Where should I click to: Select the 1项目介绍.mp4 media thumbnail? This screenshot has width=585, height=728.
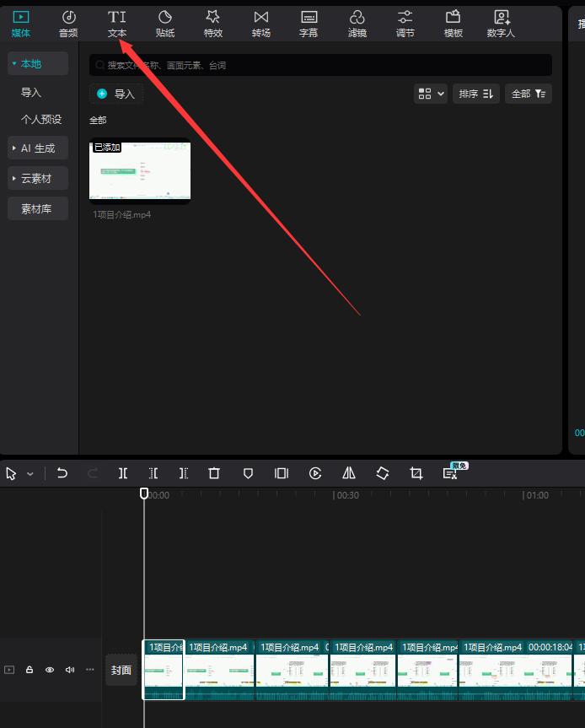tap(140, 171)
